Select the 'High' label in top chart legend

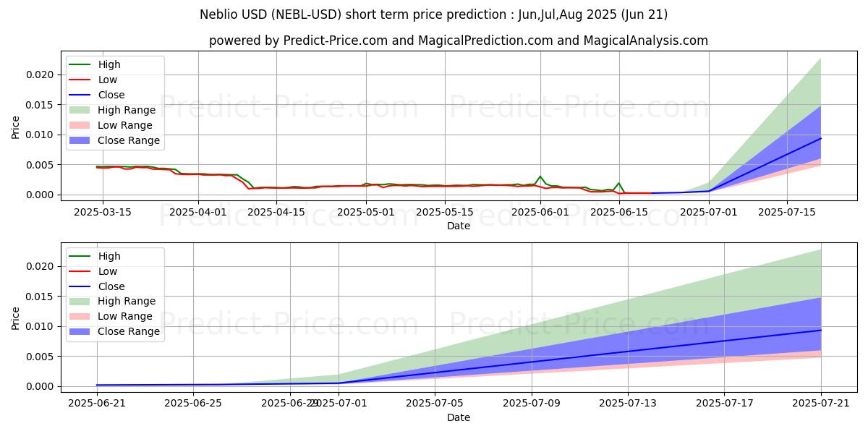click(x=109, y=65)
